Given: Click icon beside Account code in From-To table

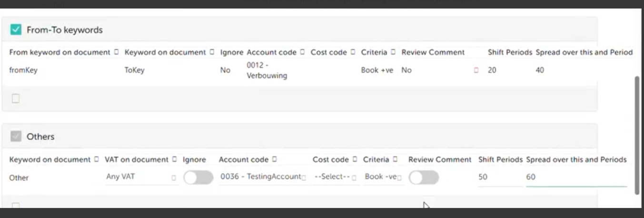Looking at the screenshot, I should coord(302,52).
